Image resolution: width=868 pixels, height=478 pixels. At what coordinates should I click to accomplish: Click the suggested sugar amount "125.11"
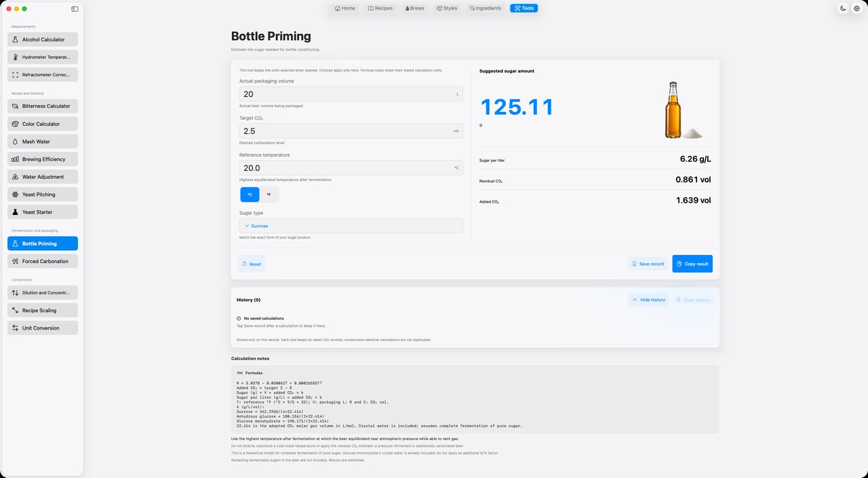tap(517, 107)
